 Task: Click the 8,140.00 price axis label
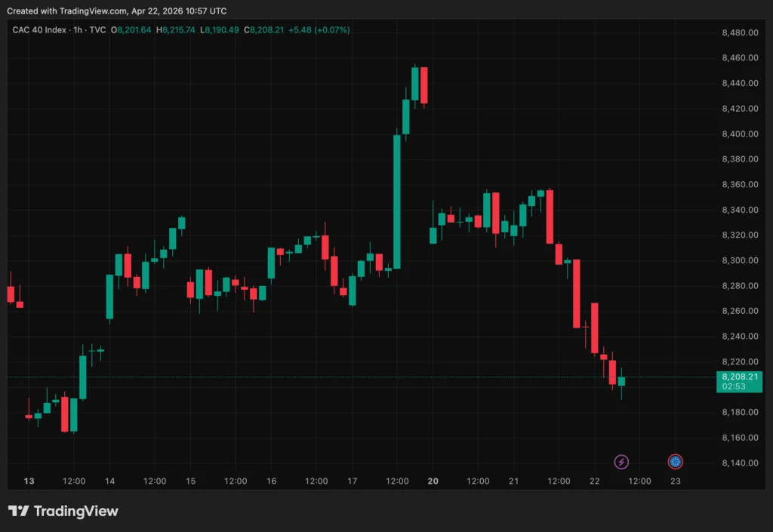point(740,463)
